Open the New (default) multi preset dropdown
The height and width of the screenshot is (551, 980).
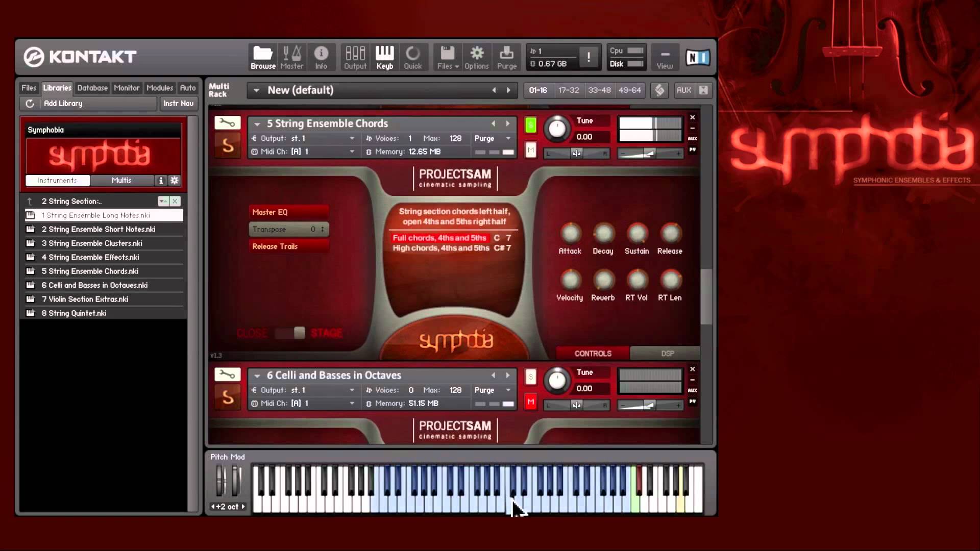tap(256, 90)
